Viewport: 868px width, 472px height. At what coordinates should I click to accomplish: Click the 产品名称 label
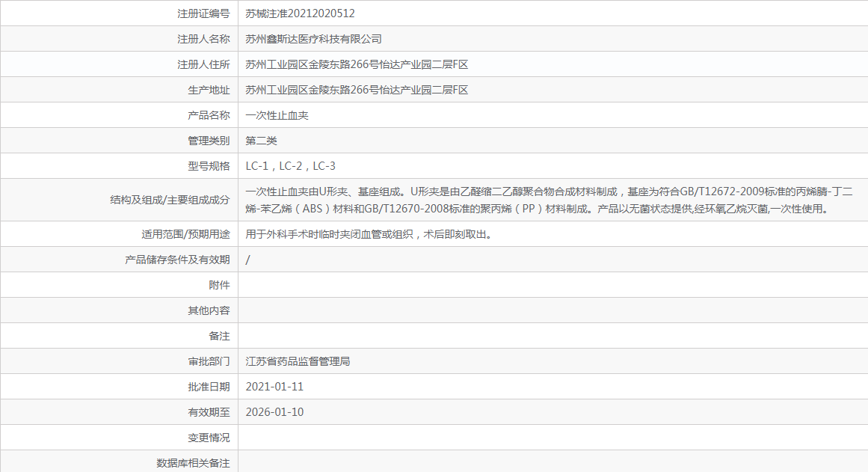tap(209, 115)
